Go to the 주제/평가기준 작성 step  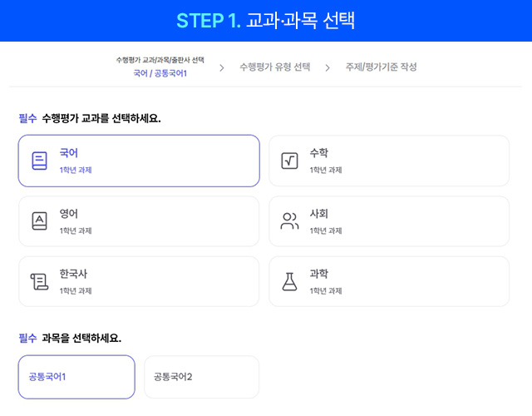click(x=382, y=67)
